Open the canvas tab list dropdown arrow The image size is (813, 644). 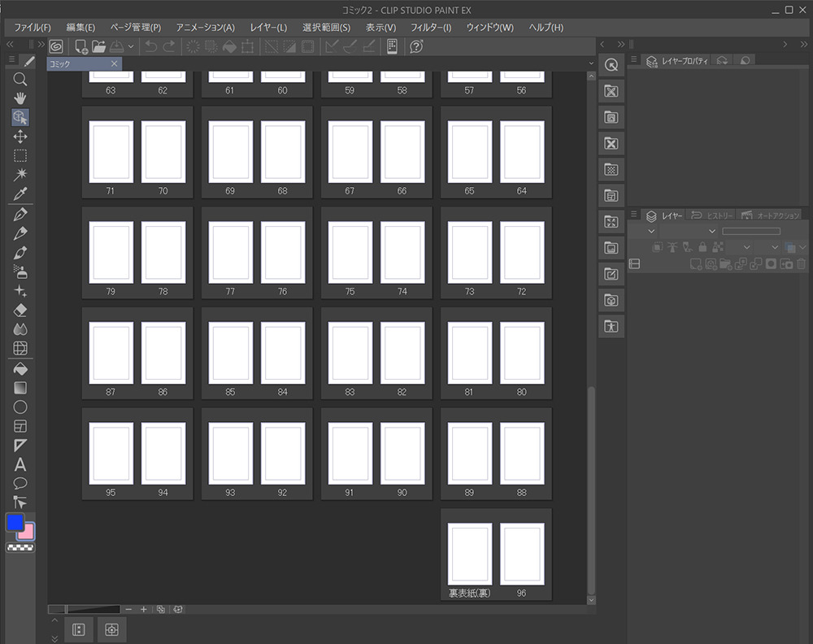pos(592,63)
